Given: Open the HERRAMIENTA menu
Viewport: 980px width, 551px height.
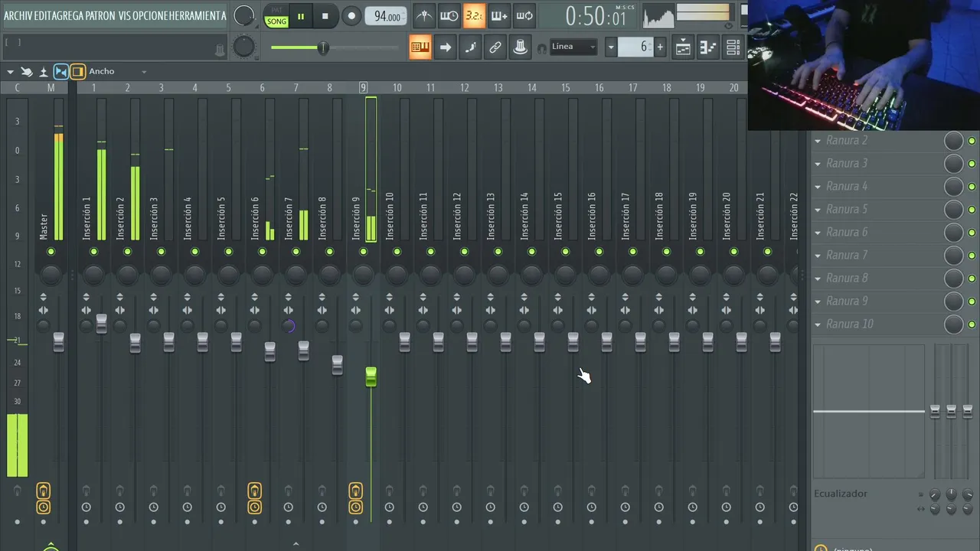Looking at the screenshot, I should 198,15.
